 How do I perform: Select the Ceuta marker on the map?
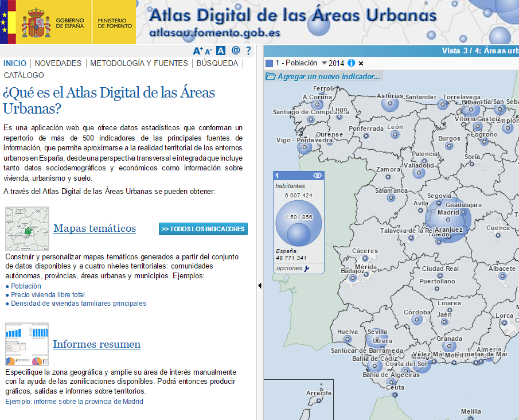(x=395, y=395)
